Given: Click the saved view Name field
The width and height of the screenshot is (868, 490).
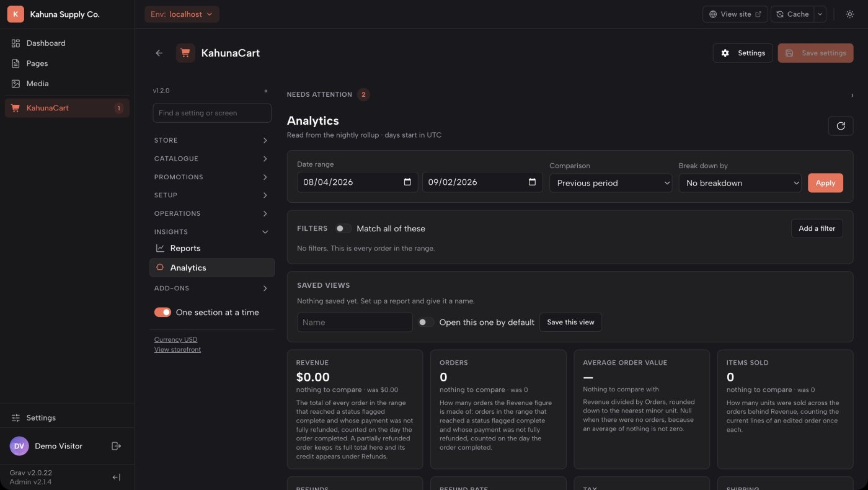Looking at the screenshot, I should [x=355, y=322].
